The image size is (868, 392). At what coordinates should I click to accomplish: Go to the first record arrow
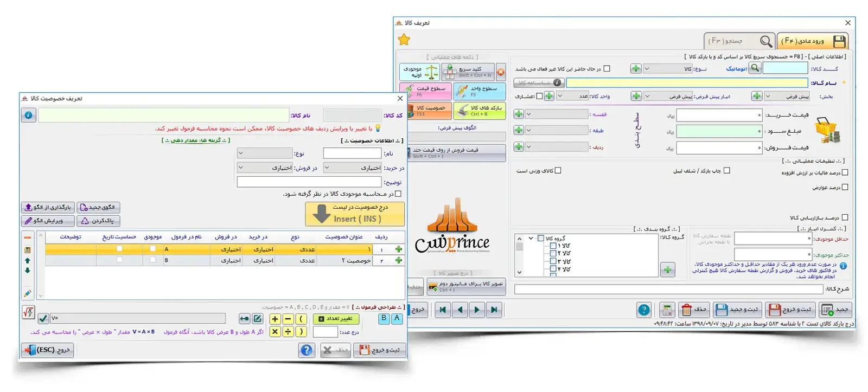click(443, 310)
